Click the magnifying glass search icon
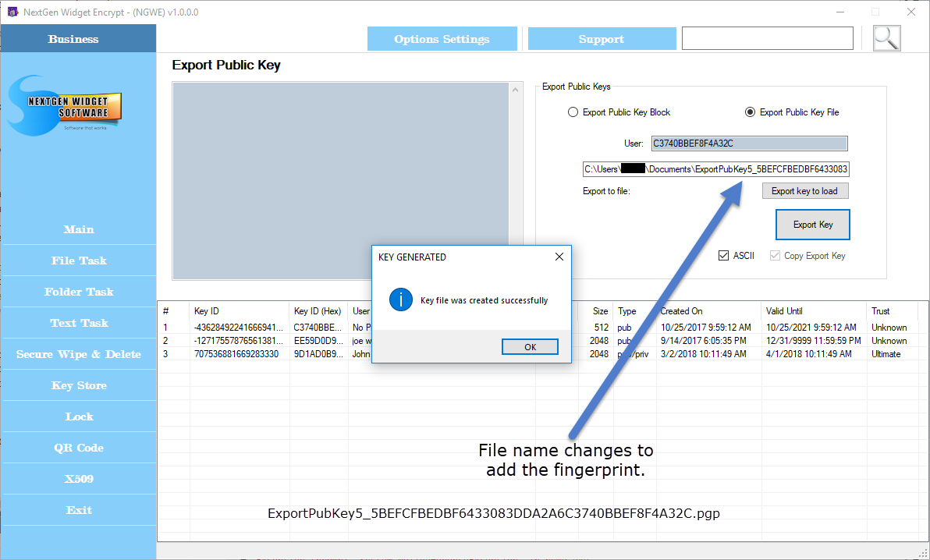930x560 pixels. (x=887, y=38)
